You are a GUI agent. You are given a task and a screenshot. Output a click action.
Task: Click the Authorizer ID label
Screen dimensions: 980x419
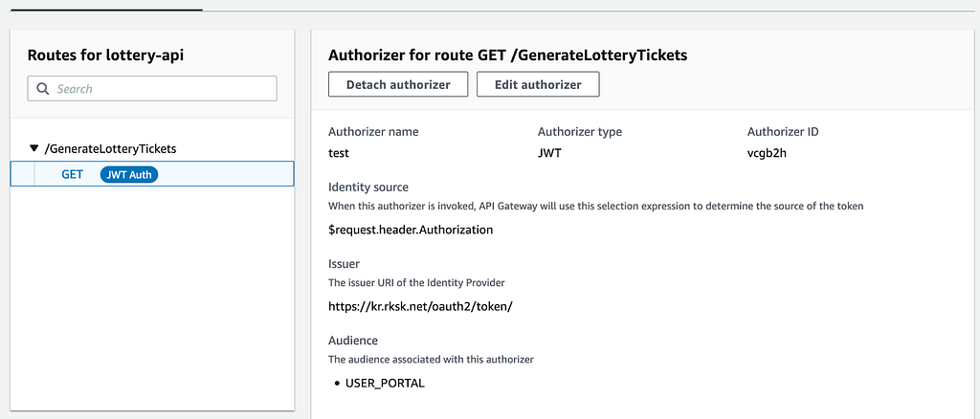[783, 132]
